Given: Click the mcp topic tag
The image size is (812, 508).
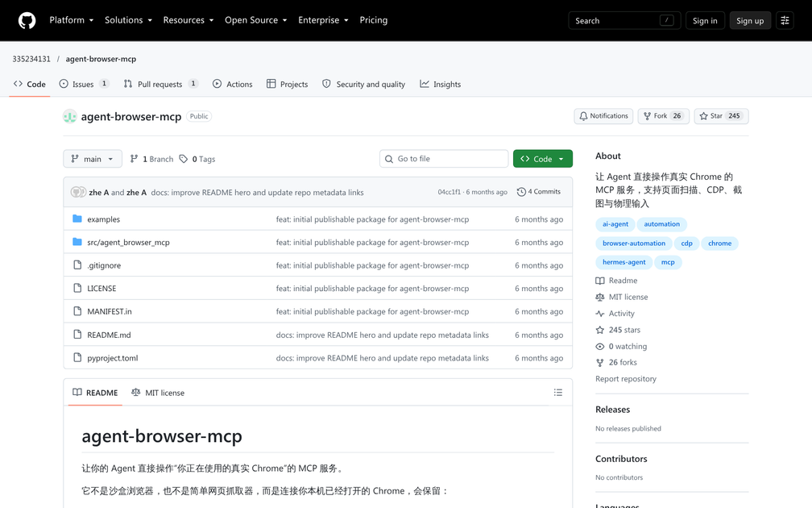Looking at the screenshot, I should point(668,262).
